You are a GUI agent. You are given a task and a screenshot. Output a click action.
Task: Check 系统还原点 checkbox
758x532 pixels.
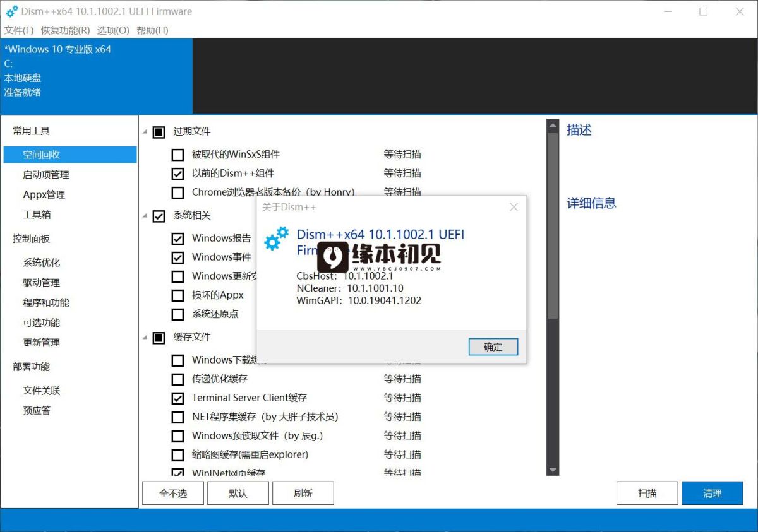click(x=178, y=314)
